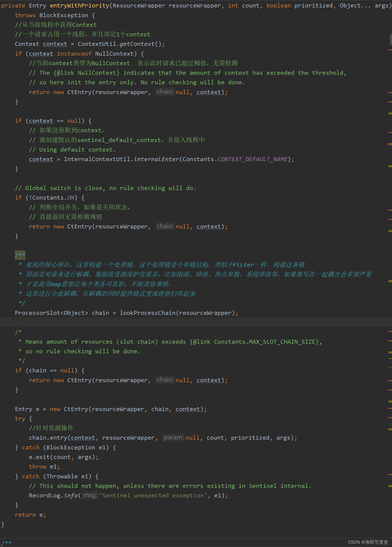Click the "Sentinel unexpected exception" string
The width and height of the screenshot is (392, 547).
tap(153, 495)
